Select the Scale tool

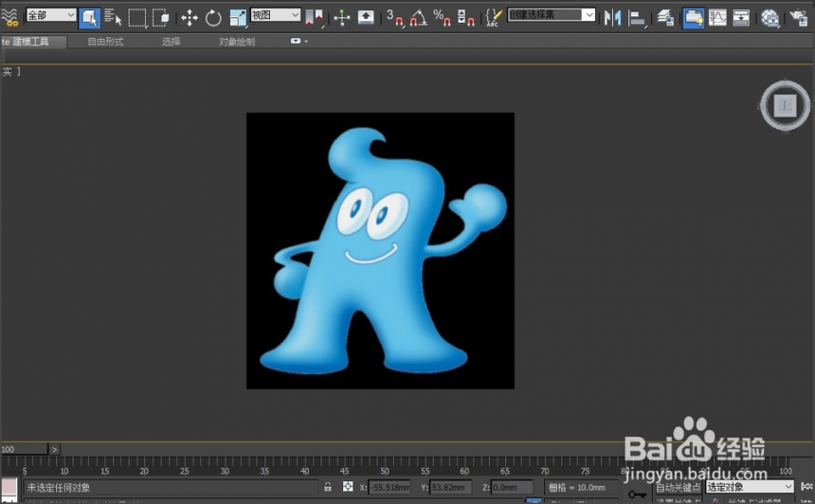click(238, 18)
